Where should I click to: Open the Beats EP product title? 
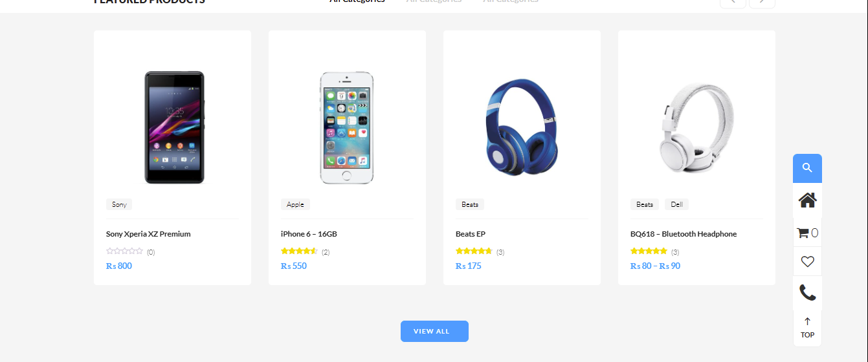point(471,234)
